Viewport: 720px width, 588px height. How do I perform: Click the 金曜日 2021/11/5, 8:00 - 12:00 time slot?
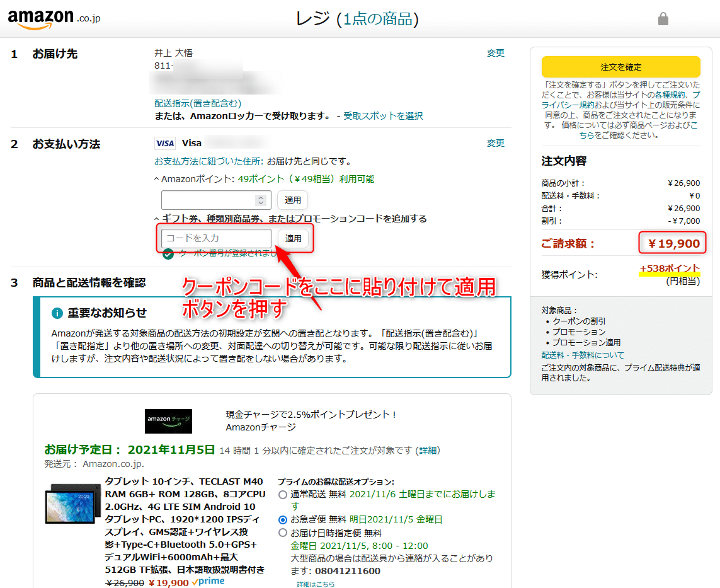pyautogui.click(x=360, y=546)
